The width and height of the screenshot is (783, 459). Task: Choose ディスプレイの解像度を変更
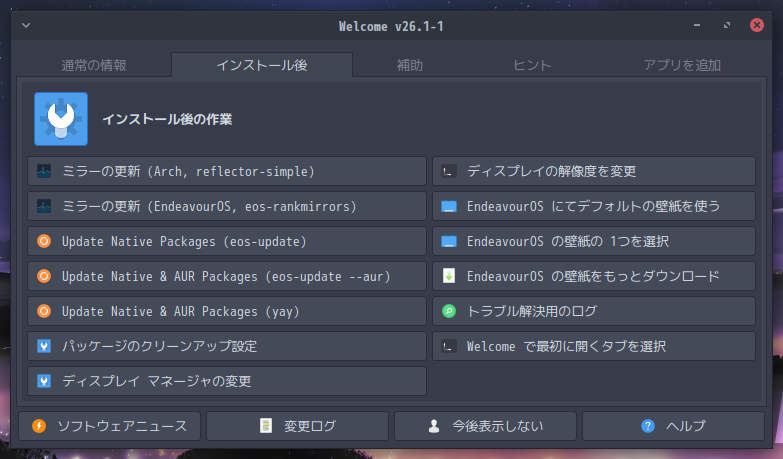[594, 171]
